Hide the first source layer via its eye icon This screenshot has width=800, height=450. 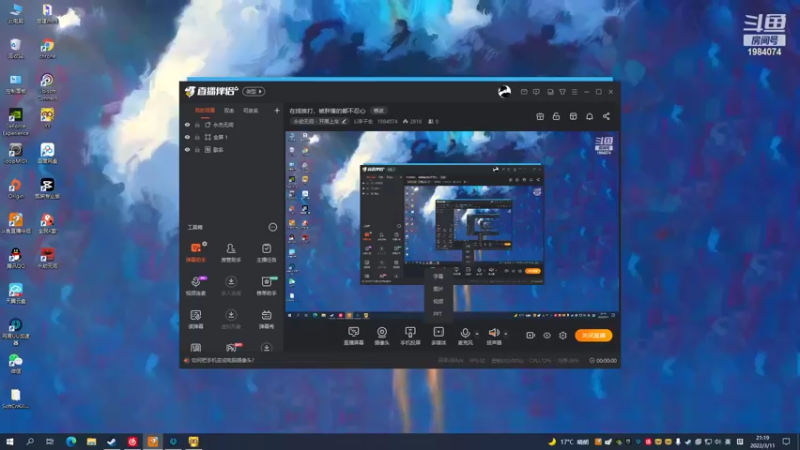(x=187, y=124)
